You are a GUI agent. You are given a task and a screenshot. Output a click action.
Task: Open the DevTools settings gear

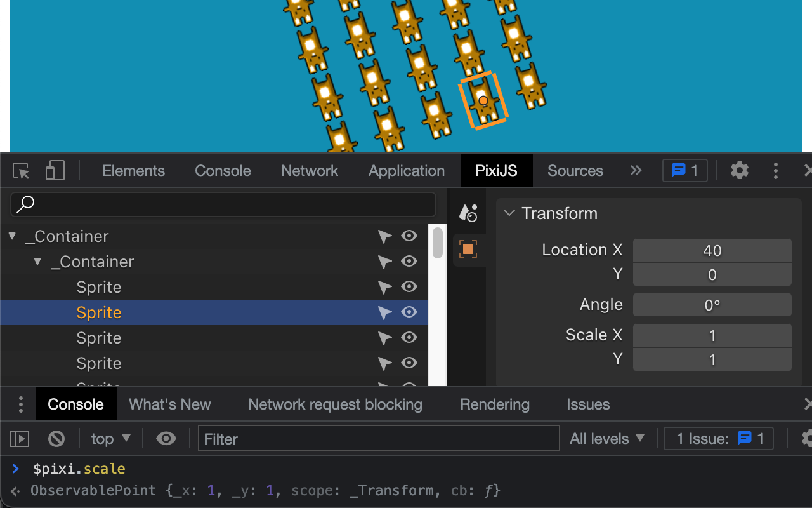coord(739,170)
